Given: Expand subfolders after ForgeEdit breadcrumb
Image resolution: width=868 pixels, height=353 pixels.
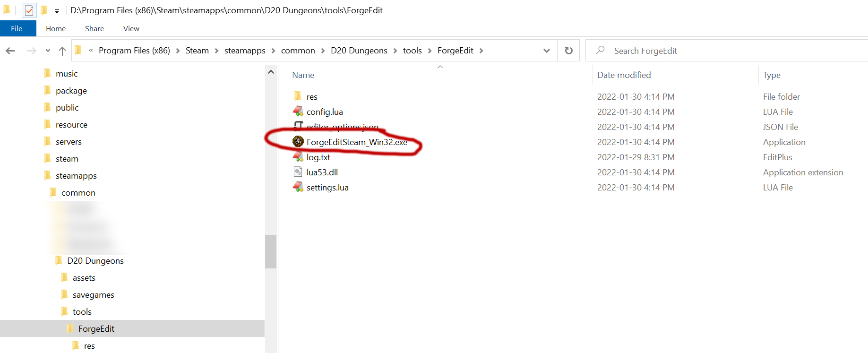Looking at the screenshot, I should [x=481, y=51].
